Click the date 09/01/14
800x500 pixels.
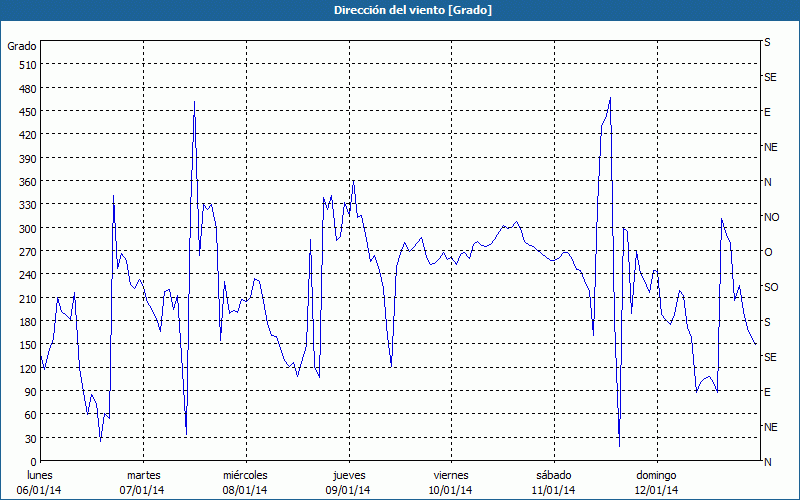[x=348, y=490]
